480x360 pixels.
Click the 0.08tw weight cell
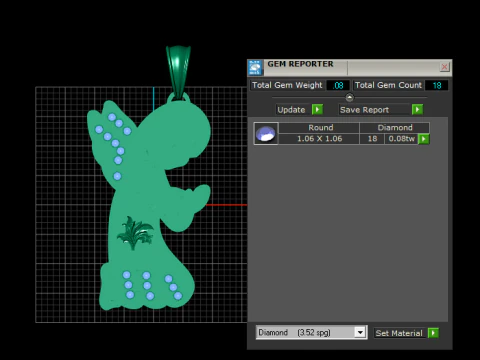point(401,139)
